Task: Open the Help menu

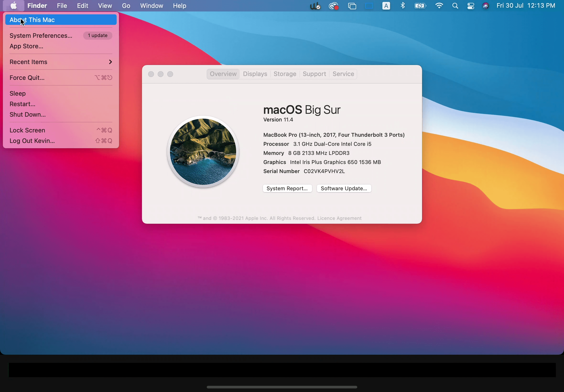Action: click(179, 6)
